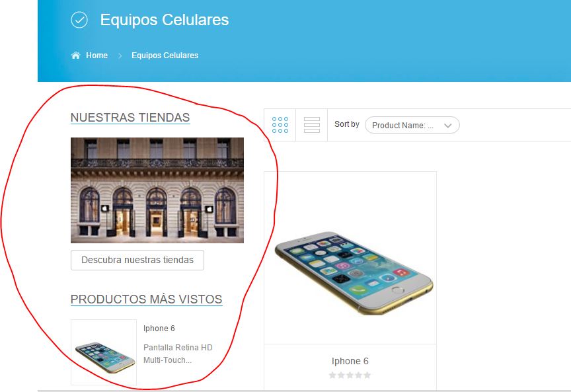Open small Iphone 6 thumbnail in most viewed

[x=104, y=352]
